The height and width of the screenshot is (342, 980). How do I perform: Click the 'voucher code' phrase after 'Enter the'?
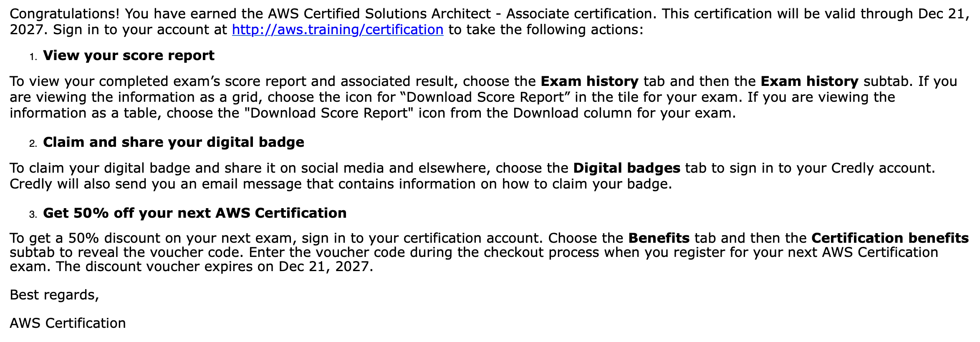pos(360,252)
